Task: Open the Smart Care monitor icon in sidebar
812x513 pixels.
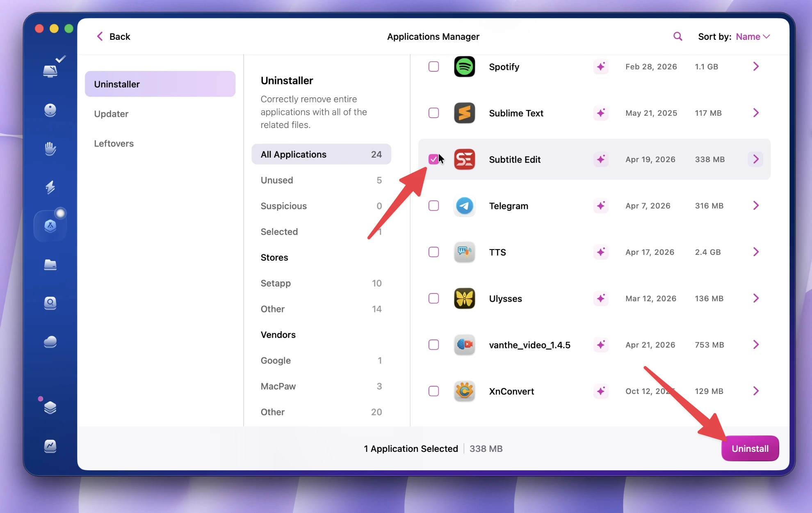Action: [x=50, y=71]
